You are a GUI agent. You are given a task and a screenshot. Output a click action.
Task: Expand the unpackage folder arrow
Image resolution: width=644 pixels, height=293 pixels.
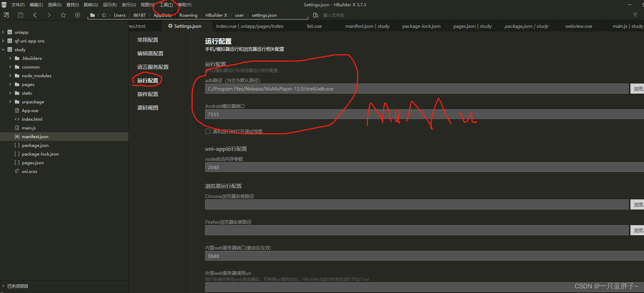[x=10, y=102]
